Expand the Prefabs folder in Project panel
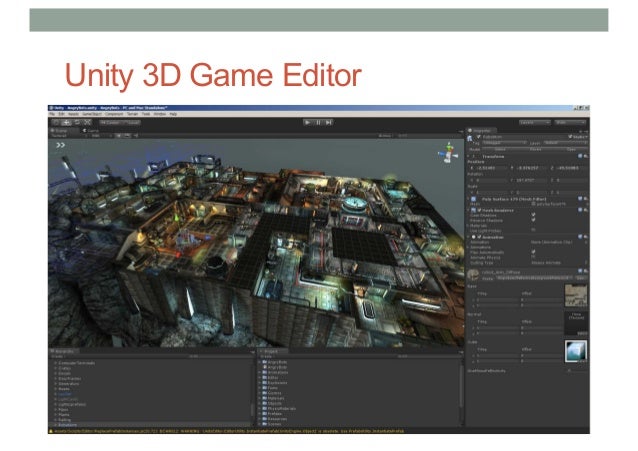The image size is (638, 451). tap(260, 414)
